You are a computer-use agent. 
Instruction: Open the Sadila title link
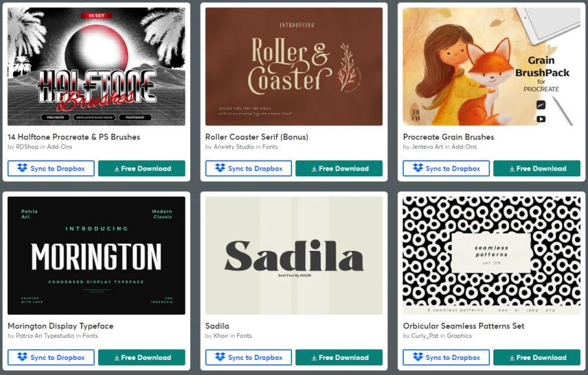point(217,326)
